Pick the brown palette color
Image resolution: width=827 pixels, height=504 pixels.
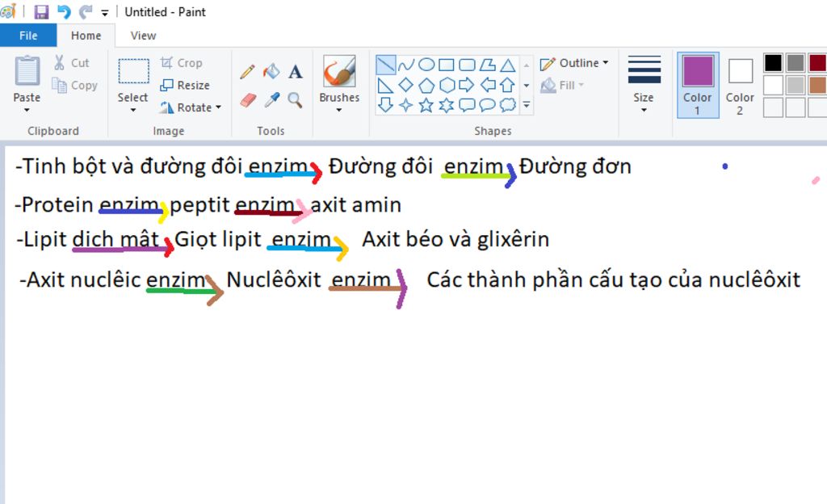point(817,85)
